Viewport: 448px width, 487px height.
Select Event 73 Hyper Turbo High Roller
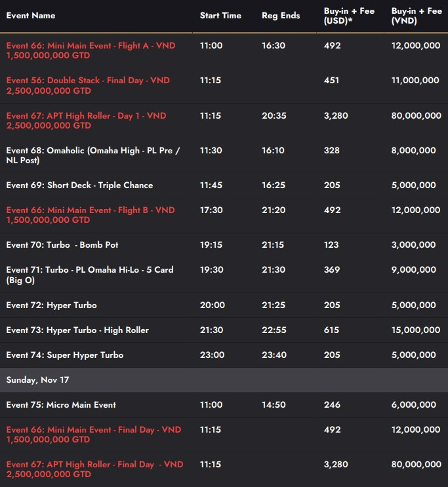point(77,330)
